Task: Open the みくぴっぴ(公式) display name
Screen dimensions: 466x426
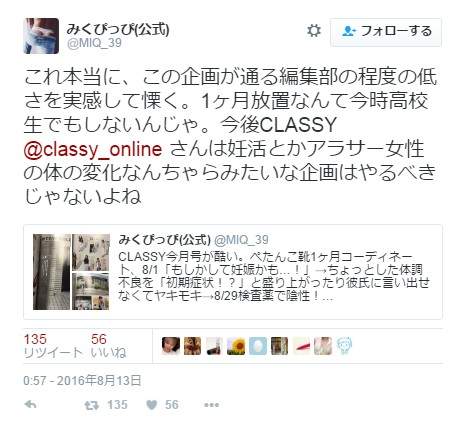Action: [118, 29]
